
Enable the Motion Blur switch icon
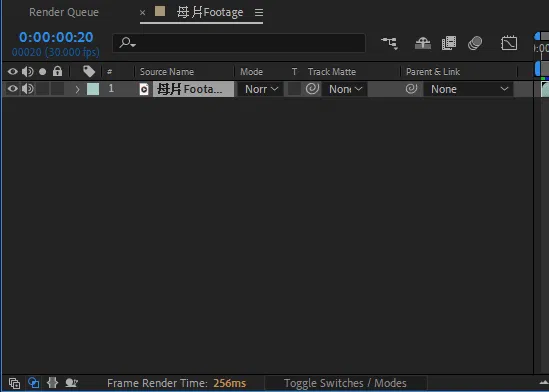click(x=475, y=43)
